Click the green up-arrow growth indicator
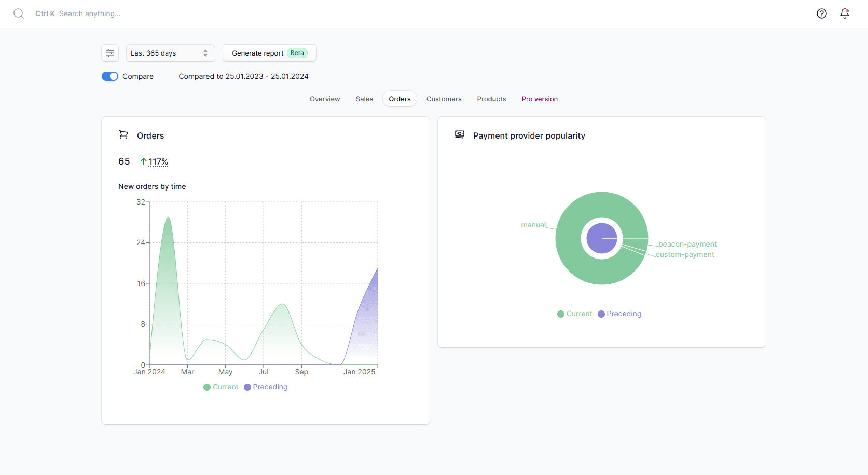Image resolution: width=868 pixels, height=475 pixels. [x=144, y=162]
